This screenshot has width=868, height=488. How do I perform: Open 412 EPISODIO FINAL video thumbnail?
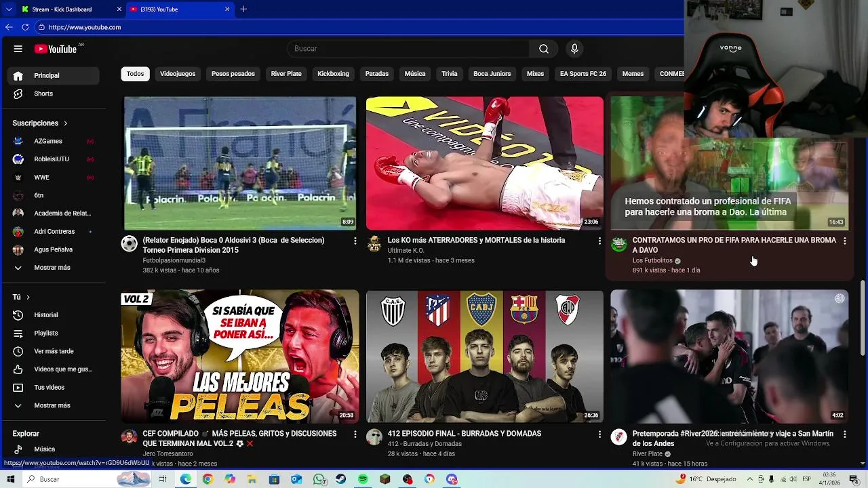pos(485,357)
